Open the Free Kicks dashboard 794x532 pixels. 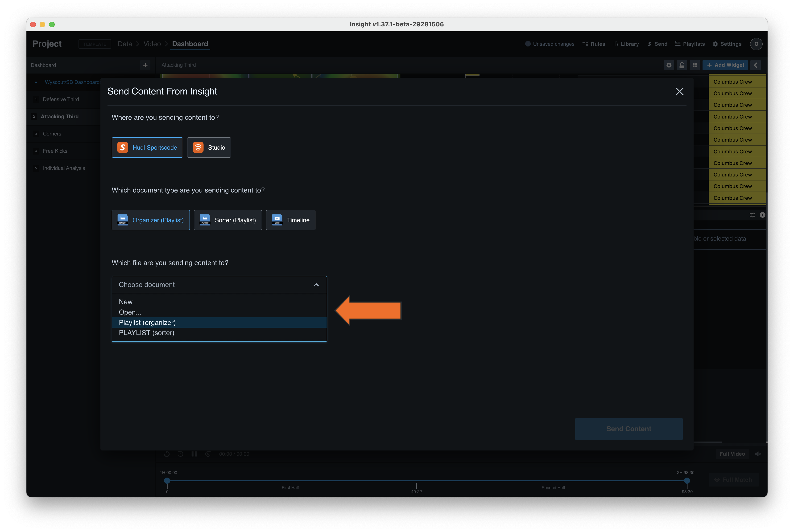click(x=55, y=151)
